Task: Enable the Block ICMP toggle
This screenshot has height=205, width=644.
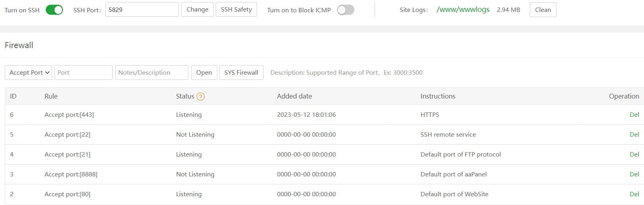Action: (x=345, y=10)
